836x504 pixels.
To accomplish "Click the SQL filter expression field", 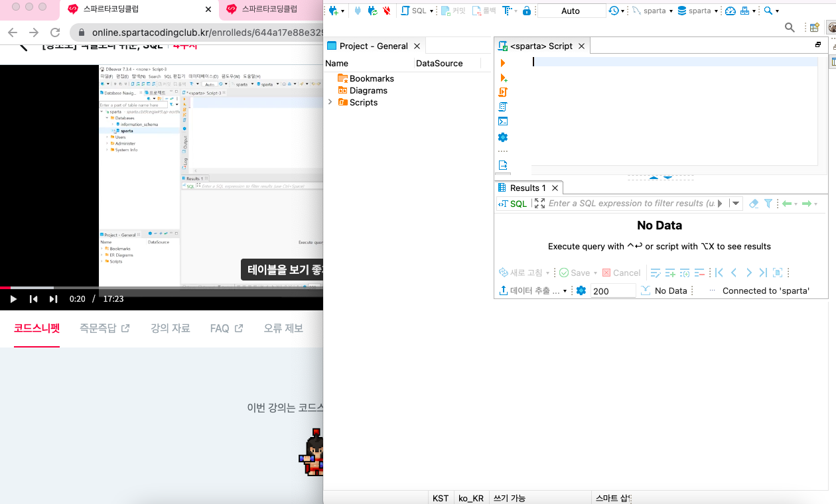I will tap(631, 204).
